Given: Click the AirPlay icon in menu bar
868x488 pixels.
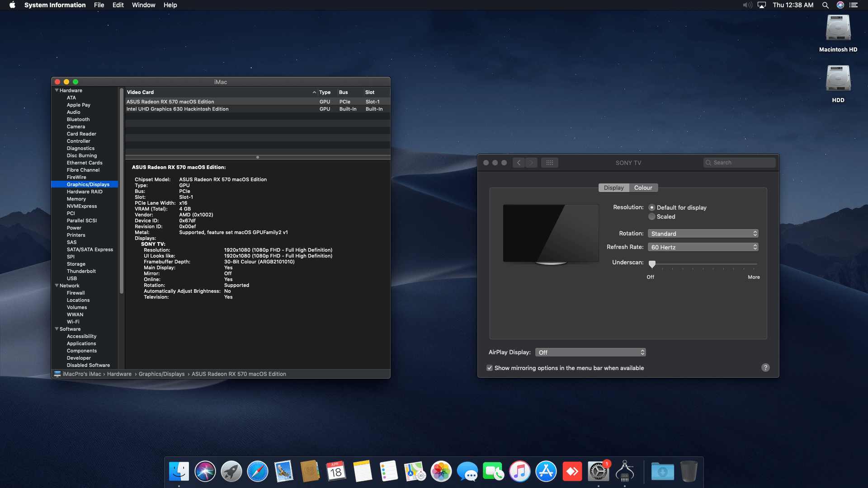Looking at the screenshot, I should [762, 5].
